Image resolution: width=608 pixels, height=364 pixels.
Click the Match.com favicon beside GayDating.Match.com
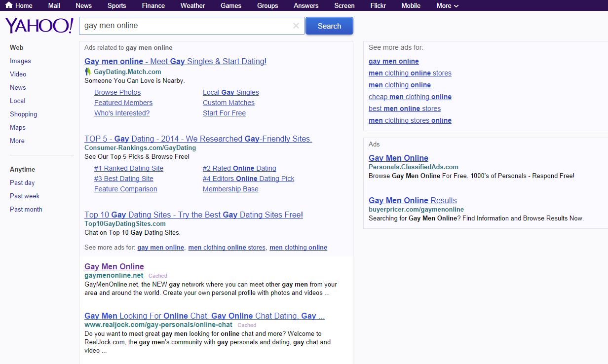tap(88, 72)
